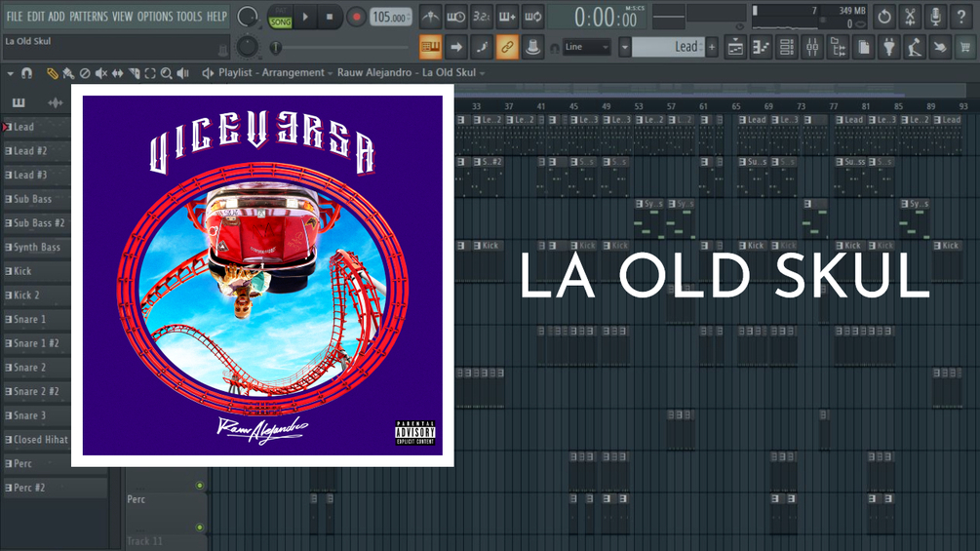This screenshot has width=980, height=551.
Task: Toggle the orange link icon
Action: pyautogui.click(x=507, y=47)
